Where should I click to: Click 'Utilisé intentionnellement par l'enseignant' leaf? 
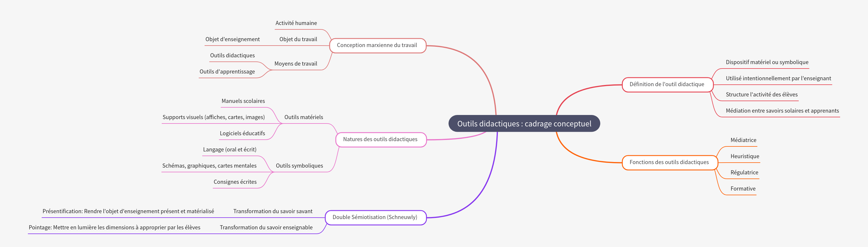pos(778,78)
